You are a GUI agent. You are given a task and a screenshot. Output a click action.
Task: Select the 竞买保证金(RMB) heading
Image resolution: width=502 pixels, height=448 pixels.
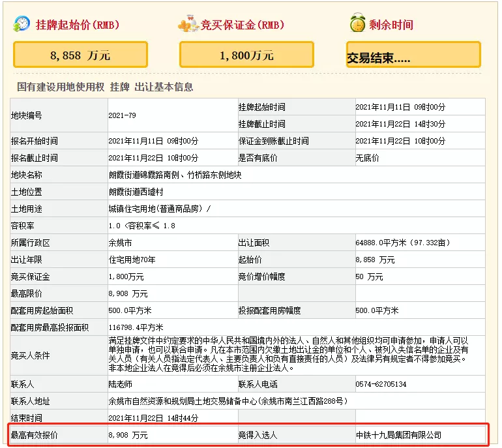click(x=243, y=25)
